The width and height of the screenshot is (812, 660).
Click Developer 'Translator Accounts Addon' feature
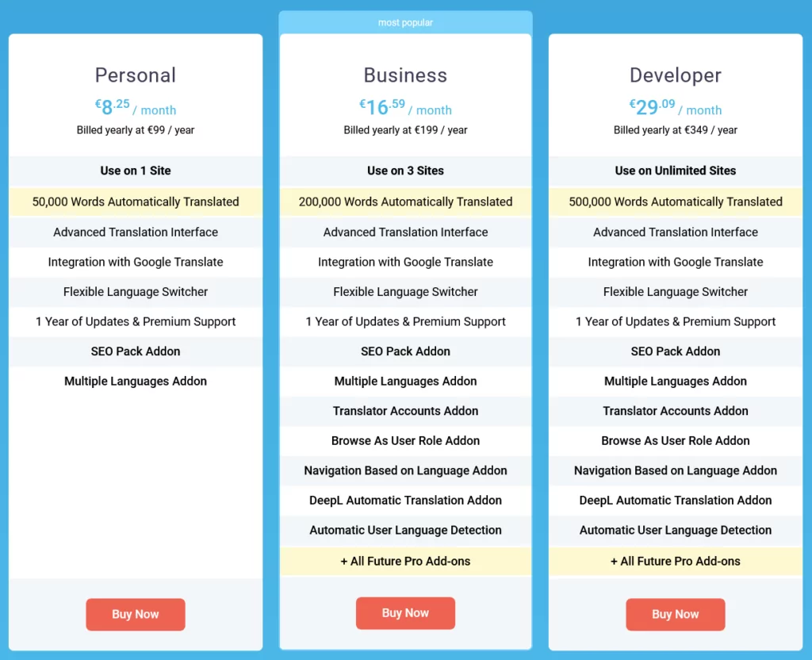675,411
